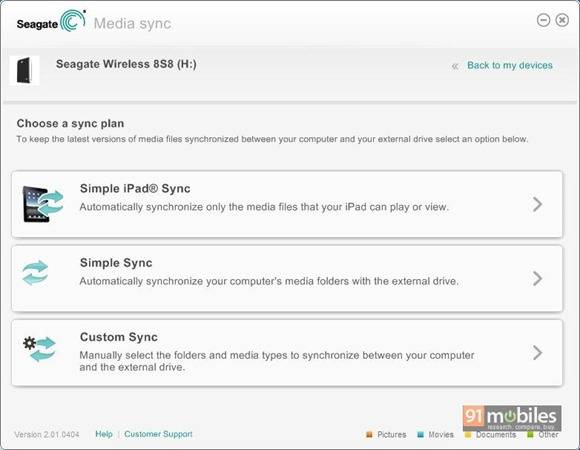The height and width of the screenshot is (450, 580).
Task: Click the Custom Sync description text
Action: pyautogui.click(x=277, y=361)
